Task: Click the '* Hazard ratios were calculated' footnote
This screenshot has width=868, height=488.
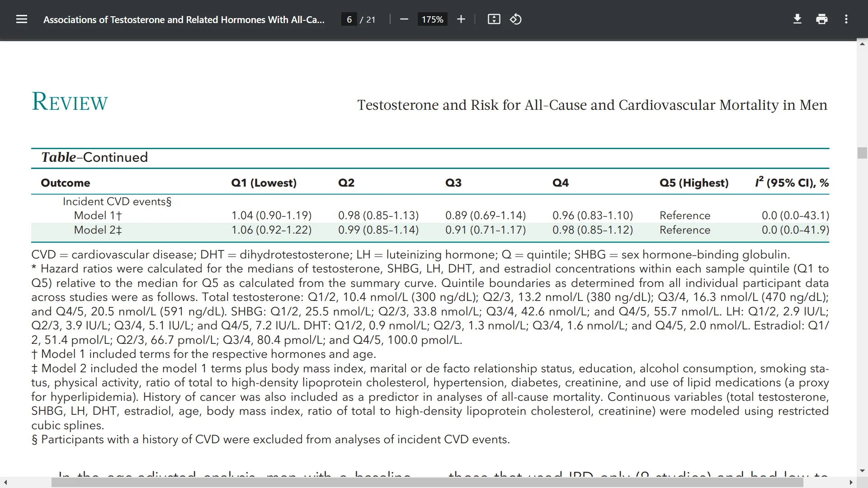Action: tap(430, 304)
